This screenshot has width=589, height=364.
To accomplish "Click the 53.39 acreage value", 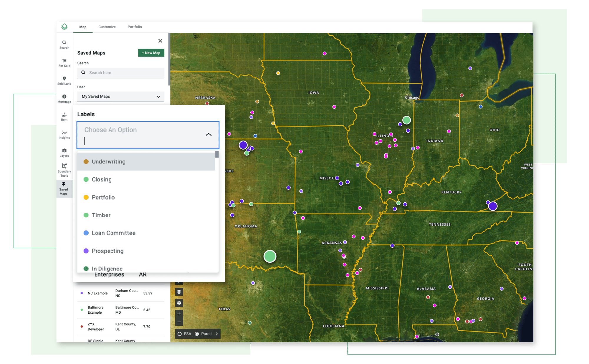I will point(148,293).
